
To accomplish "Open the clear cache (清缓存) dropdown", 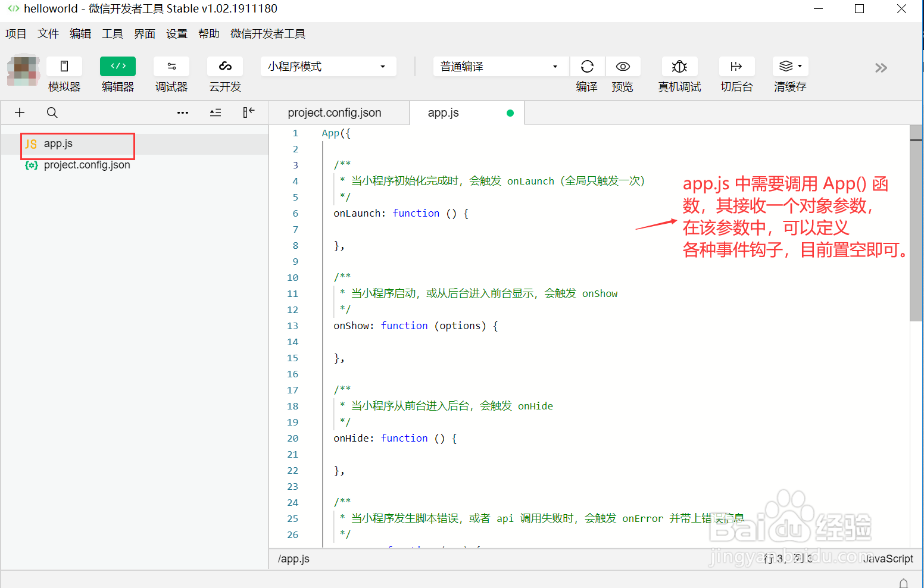I will pos(791,67).
